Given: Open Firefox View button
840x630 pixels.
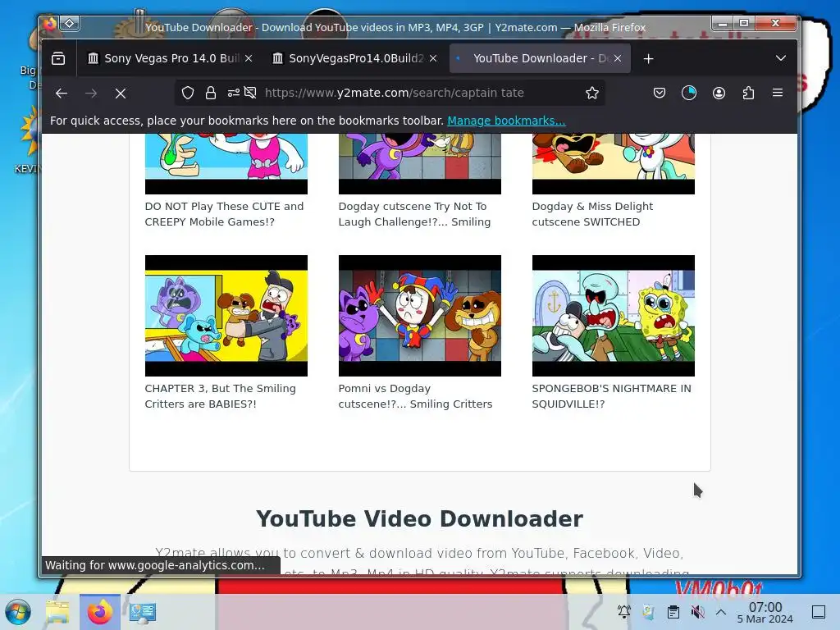Looking at the screenshot, I should (58, 58).
